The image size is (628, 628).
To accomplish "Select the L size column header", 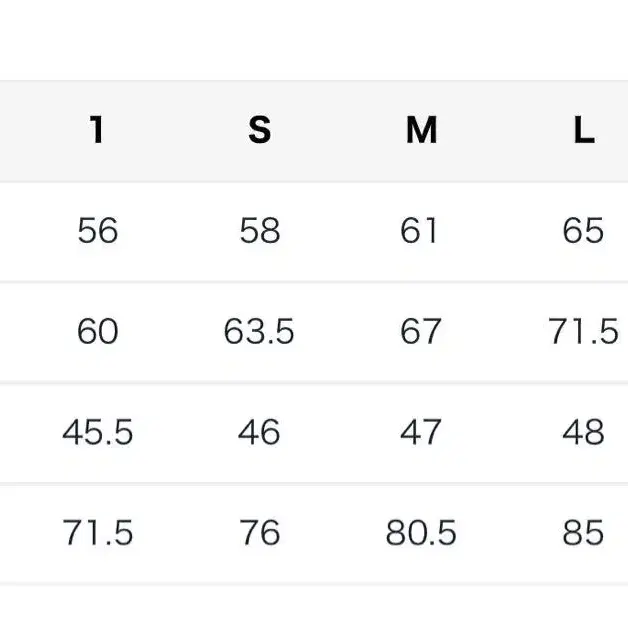I will [x=584, y=129].
